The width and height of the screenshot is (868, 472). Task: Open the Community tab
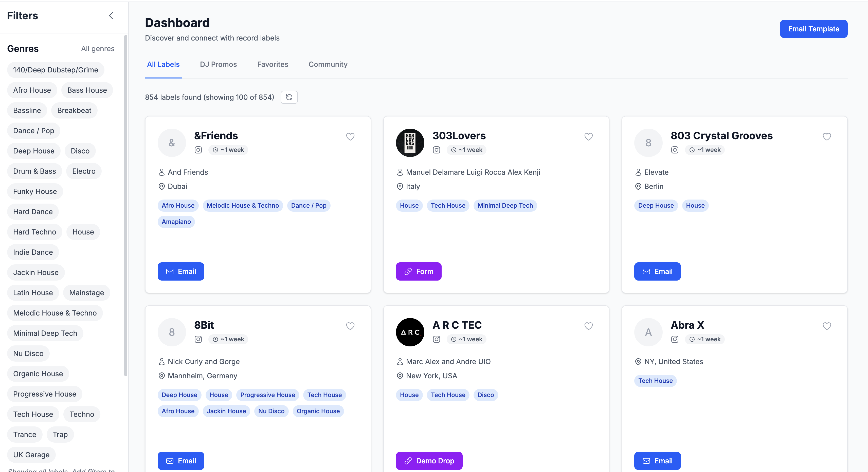tap(328, 64)
